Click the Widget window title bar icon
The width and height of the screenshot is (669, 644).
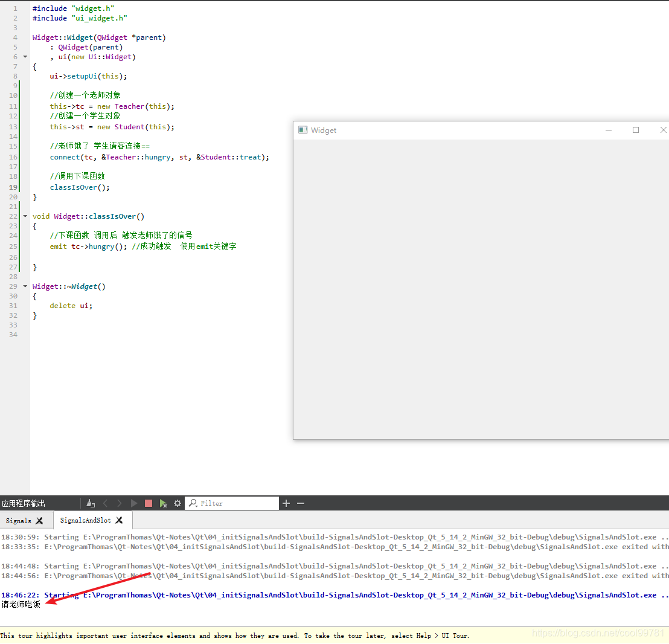[303, 130]
